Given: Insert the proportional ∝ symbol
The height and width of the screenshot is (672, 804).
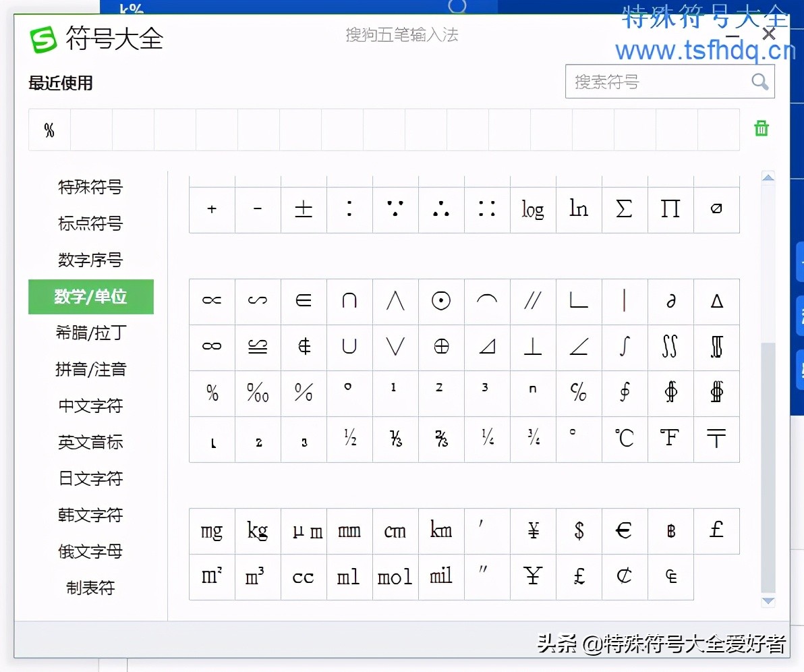Looking at the screenshot, I should [x=212, y=301].
